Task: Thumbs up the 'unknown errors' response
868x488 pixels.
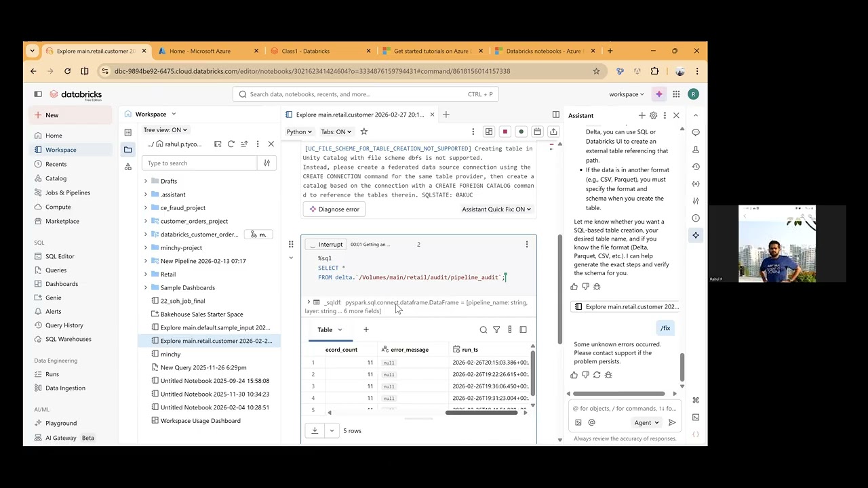Action: pos(574,375)
